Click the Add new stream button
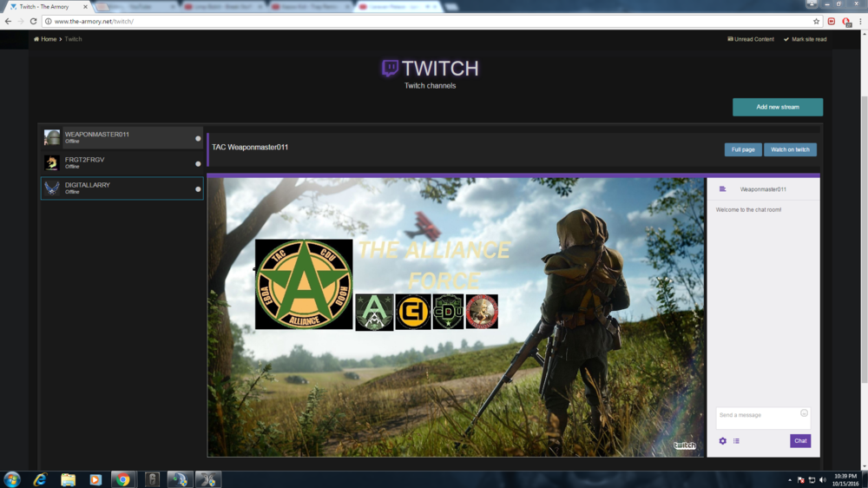The image size is (868, 488). pos(777,107)
